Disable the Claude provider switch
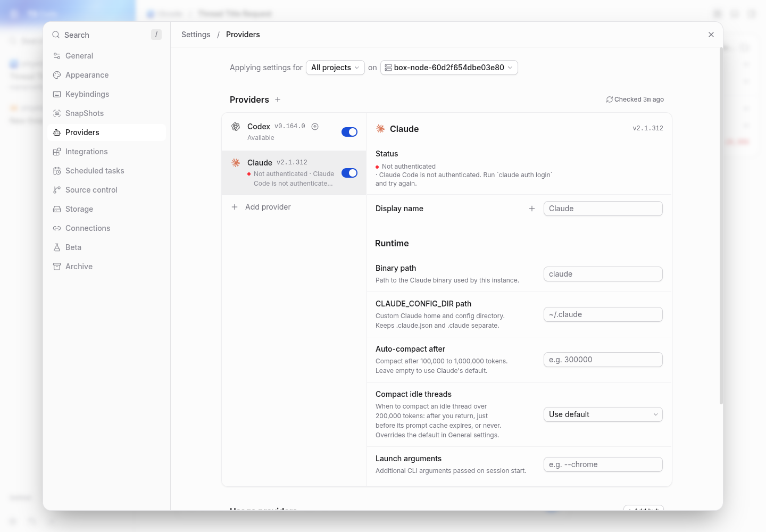766x532 pixels. point(349,173)
